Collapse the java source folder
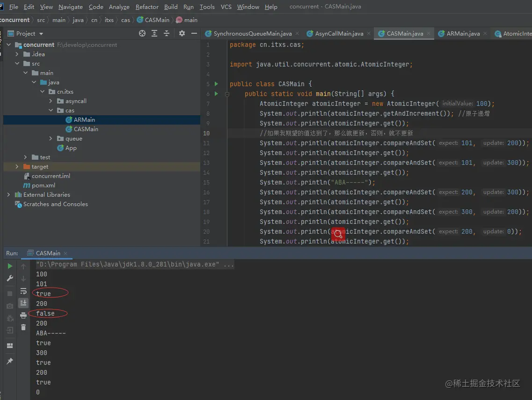Viewport: 532px width, 400px height. click(34, 82)
